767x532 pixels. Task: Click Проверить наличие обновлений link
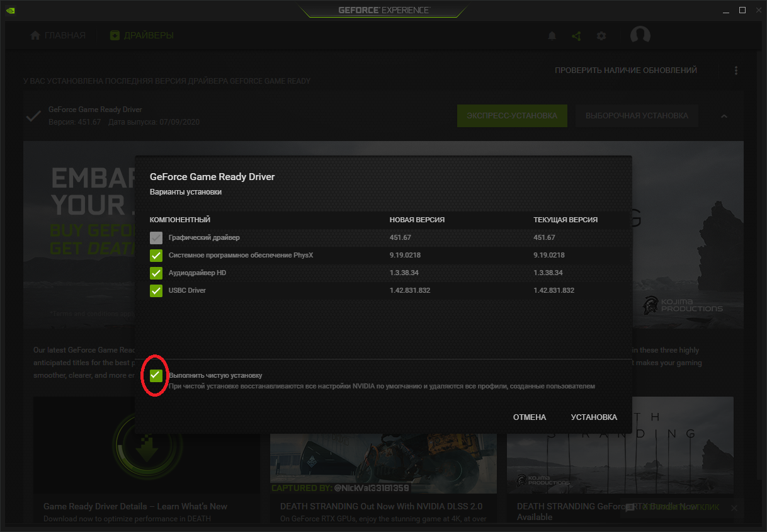[625, 71]
